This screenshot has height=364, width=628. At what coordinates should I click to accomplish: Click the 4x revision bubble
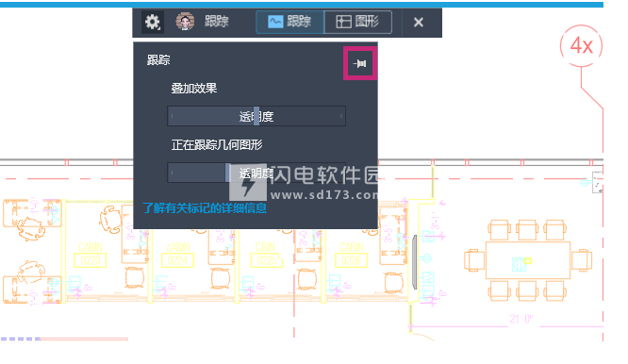click(581, 45)
